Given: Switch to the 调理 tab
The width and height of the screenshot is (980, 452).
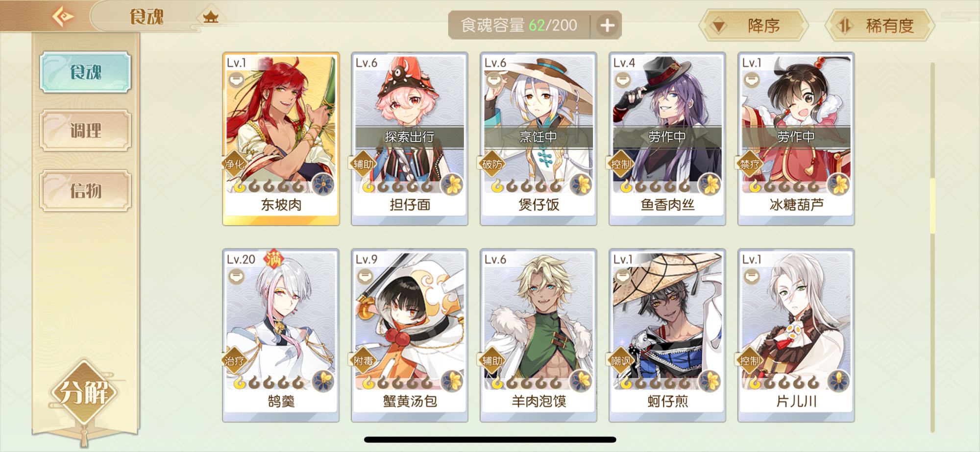Looking at the screenshot, I should 86,130.
